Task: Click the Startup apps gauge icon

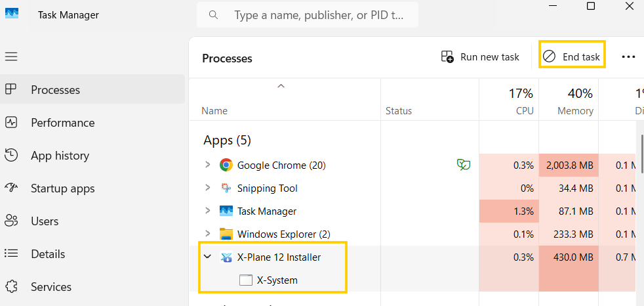Action: (11, 188)
